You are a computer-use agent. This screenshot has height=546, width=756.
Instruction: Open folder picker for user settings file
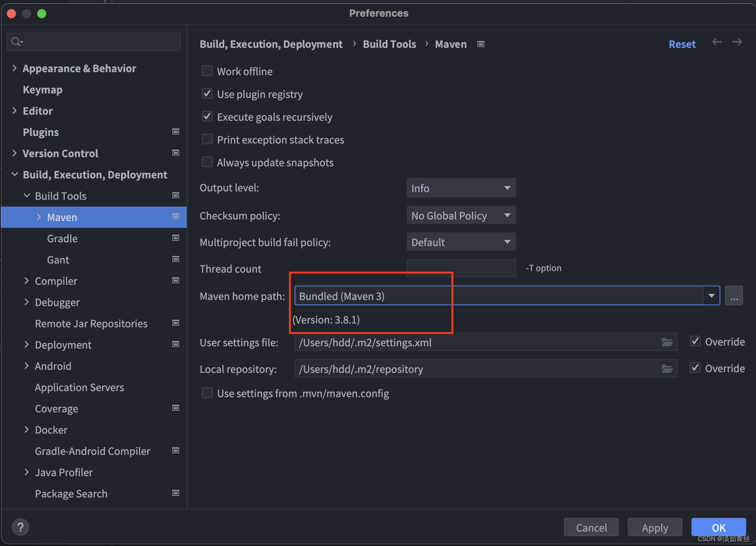pyautogui.click(x=667, y=342)
